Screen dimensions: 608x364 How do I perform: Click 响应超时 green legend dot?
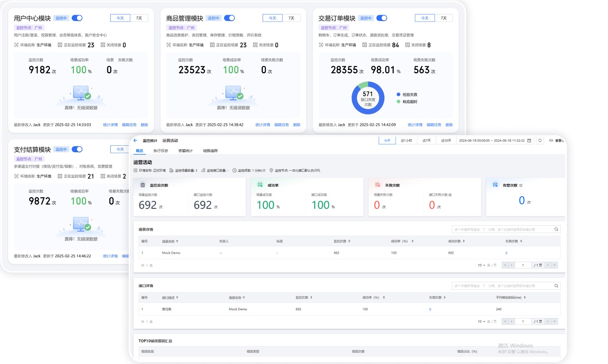(398, 102)
